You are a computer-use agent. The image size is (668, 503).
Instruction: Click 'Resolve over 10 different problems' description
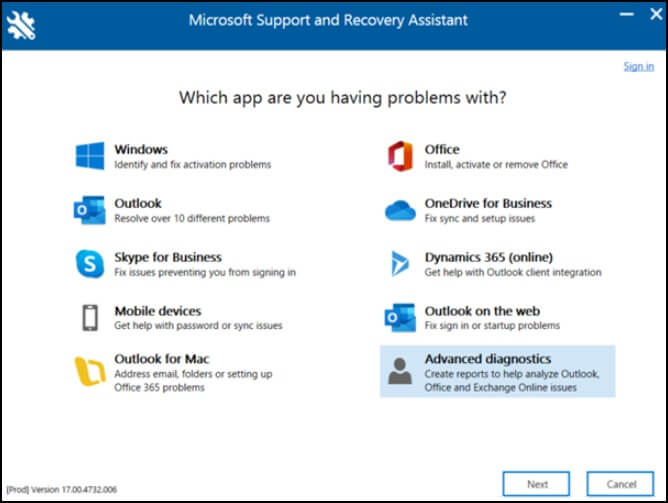tap(192, 218)
